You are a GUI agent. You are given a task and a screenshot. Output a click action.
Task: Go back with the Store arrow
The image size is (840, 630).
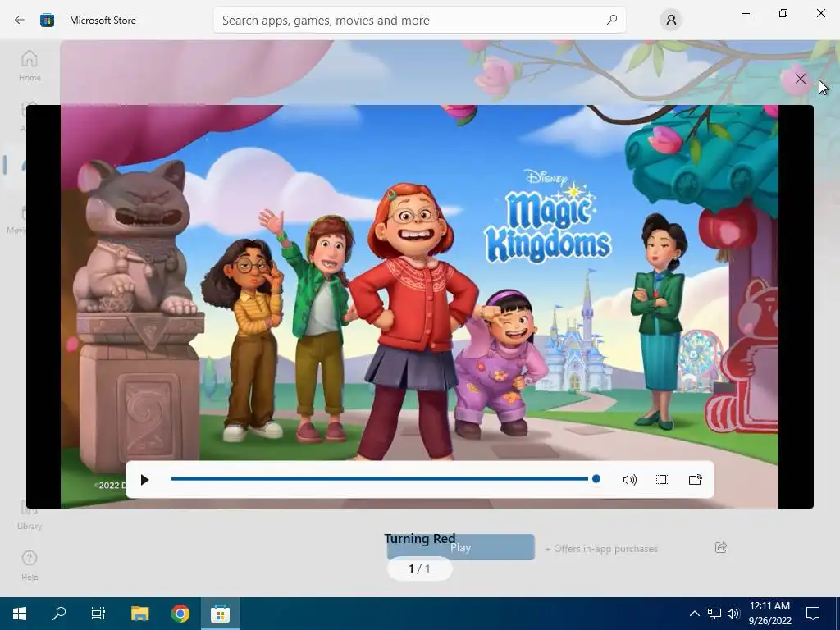pos(20,20)
